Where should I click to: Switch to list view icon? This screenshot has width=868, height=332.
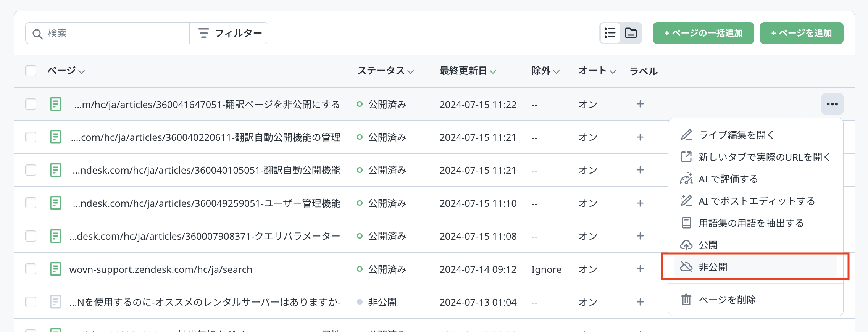[x=610, y=33]
